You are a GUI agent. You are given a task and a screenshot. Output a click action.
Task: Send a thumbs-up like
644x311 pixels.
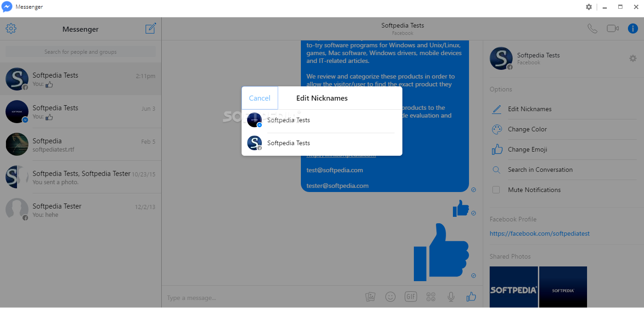(x=471, y=297)
